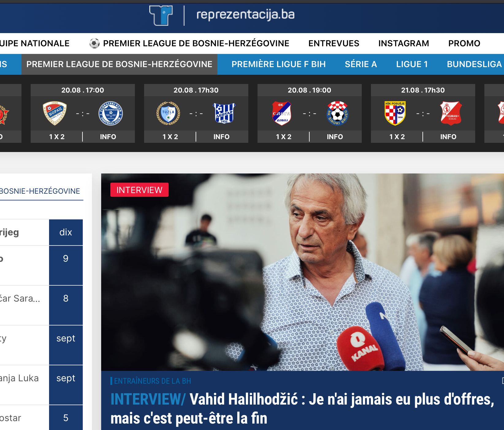Open INFO for the 20.08 17:00 match
The height and width of the screenshot is (430, 504).
108,137
